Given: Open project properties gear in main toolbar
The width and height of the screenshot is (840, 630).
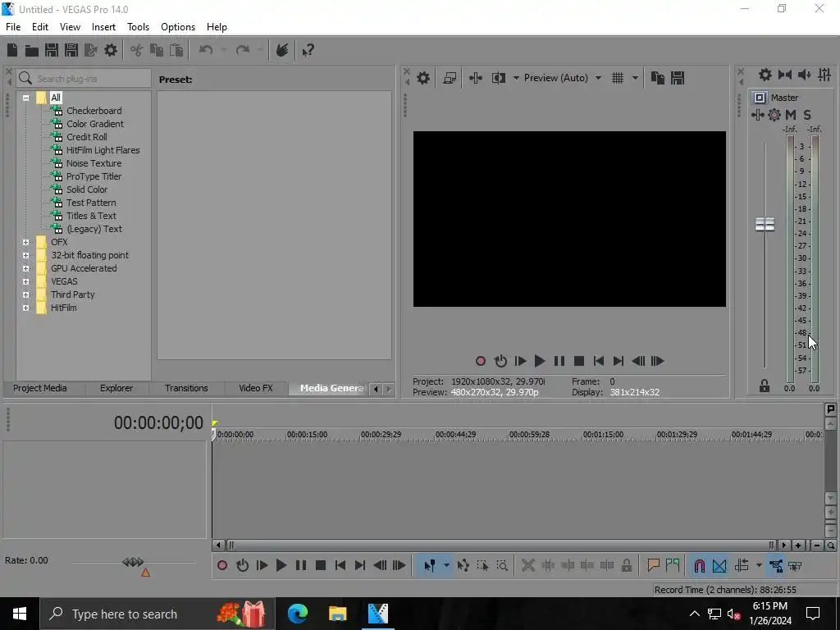Looking at the screenshot, I should 111,50.
